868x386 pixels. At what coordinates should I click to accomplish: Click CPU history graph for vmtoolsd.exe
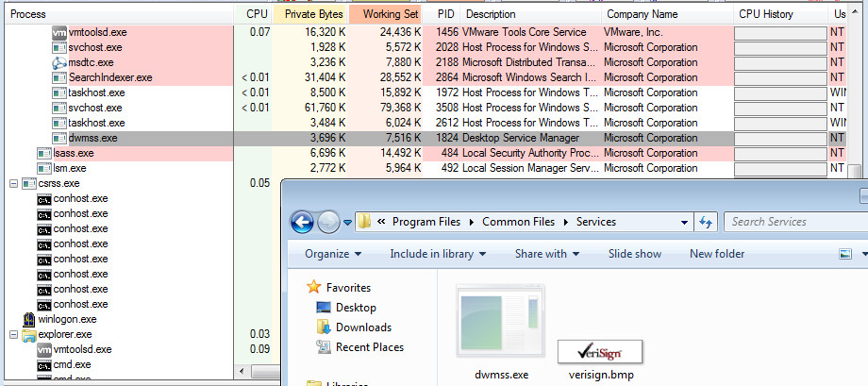click(780, 33)
